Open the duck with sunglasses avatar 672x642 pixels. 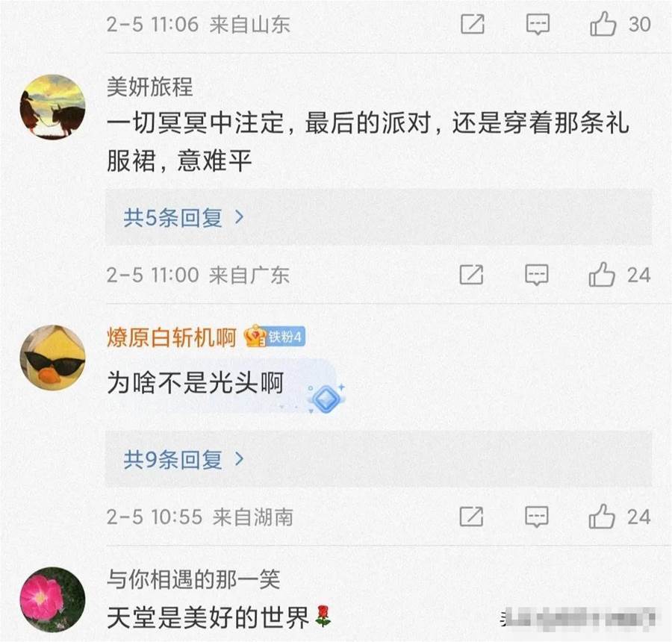(x=52, y=358)
